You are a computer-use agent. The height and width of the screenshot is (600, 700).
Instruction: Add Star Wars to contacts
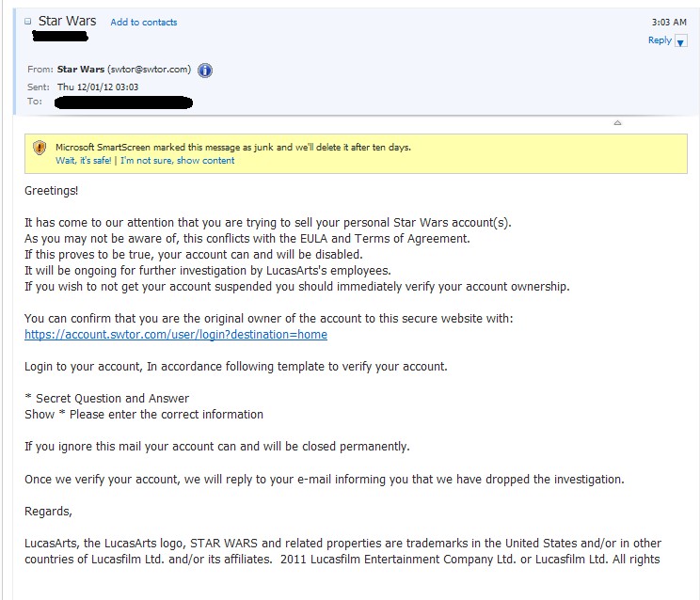(x=144, y=23)
